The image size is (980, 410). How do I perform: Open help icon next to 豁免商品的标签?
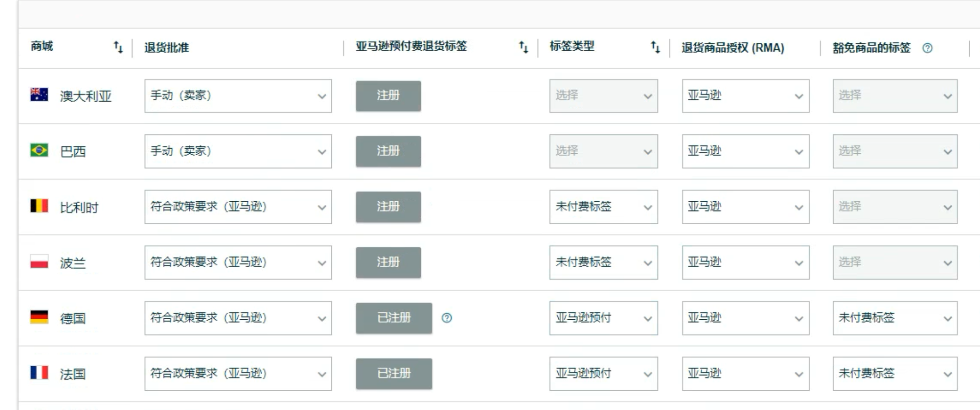[927, 48]
